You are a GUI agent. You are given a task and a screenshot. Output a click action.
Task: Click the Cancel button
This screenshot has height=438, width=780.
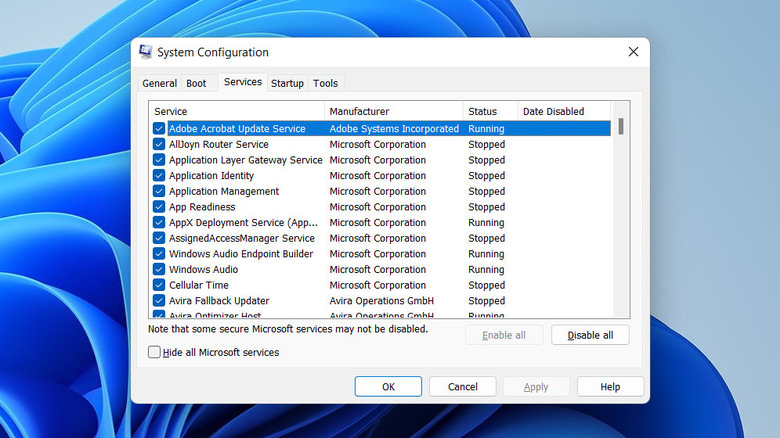463,387
